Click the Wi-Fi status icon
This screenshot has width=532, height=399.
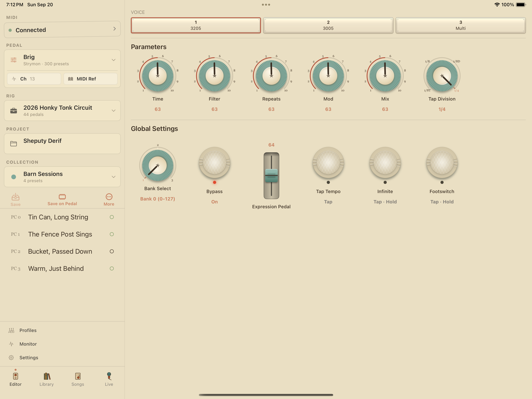(x=497, y=4)
